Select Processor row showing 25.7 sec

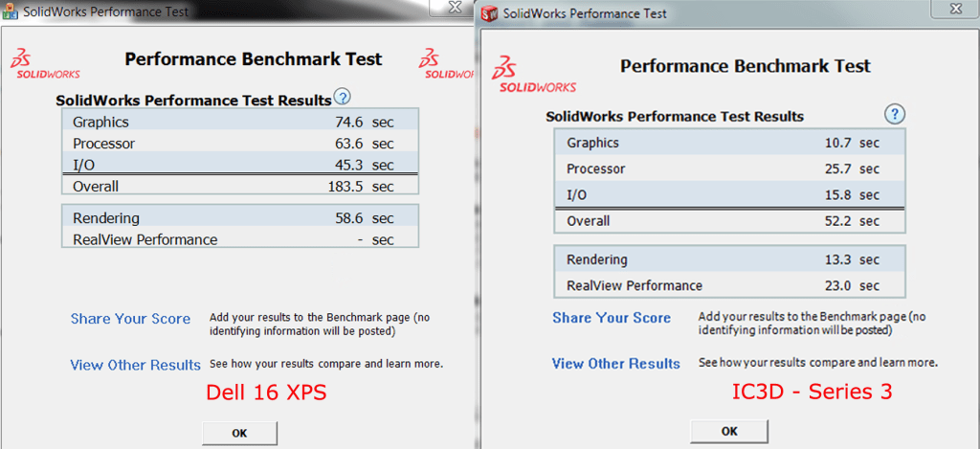(728, 168)
